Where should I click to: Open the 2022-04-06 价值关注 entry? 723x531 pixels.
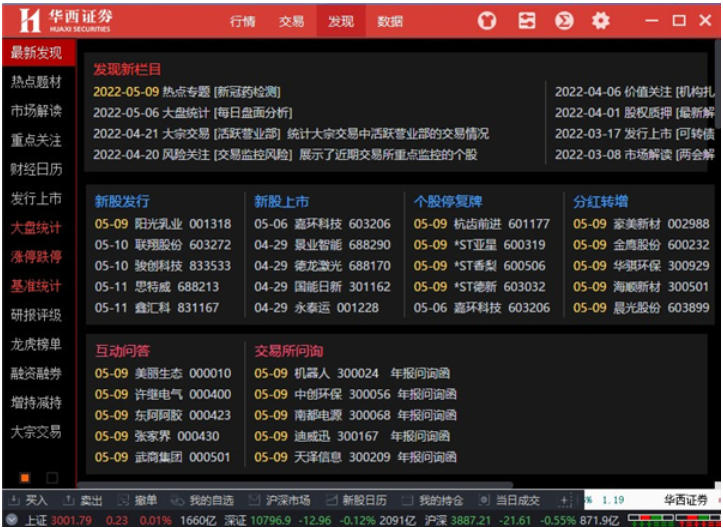634,92
